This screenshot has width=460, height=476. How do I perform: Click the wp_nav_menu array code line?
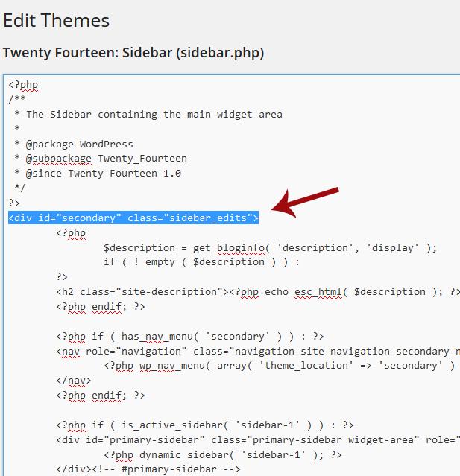280,365
